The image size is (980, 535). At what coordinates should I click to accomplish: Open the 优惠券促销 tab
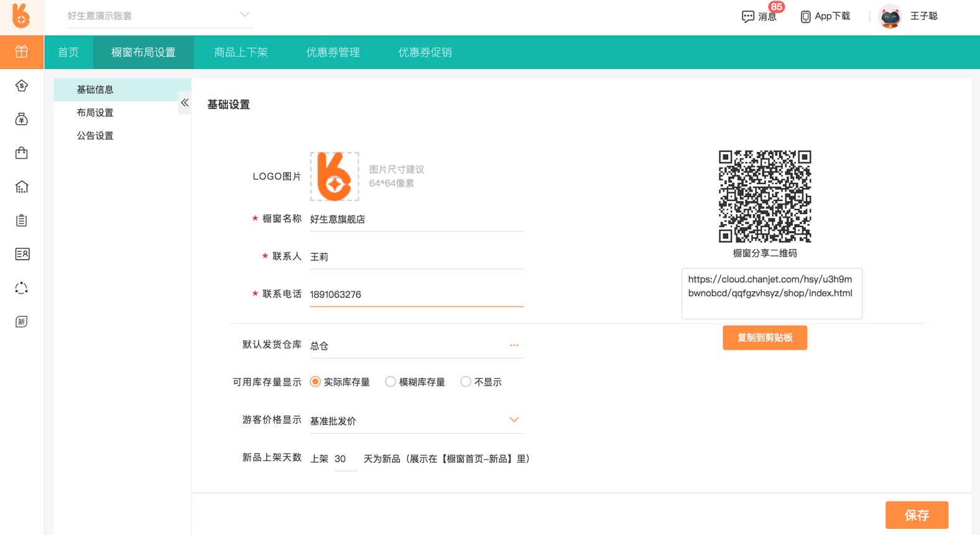(x=425, y=52)
